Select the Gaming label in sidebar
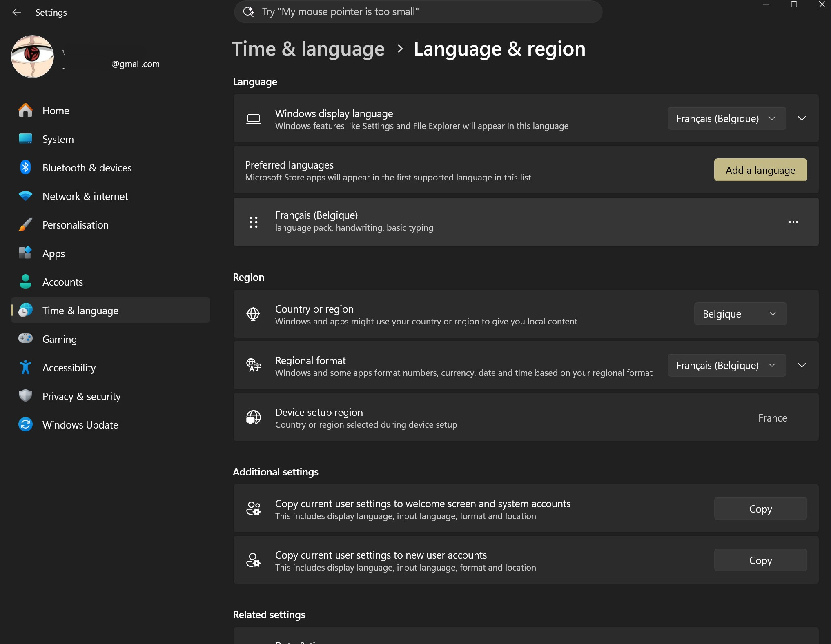 point(60,339)
